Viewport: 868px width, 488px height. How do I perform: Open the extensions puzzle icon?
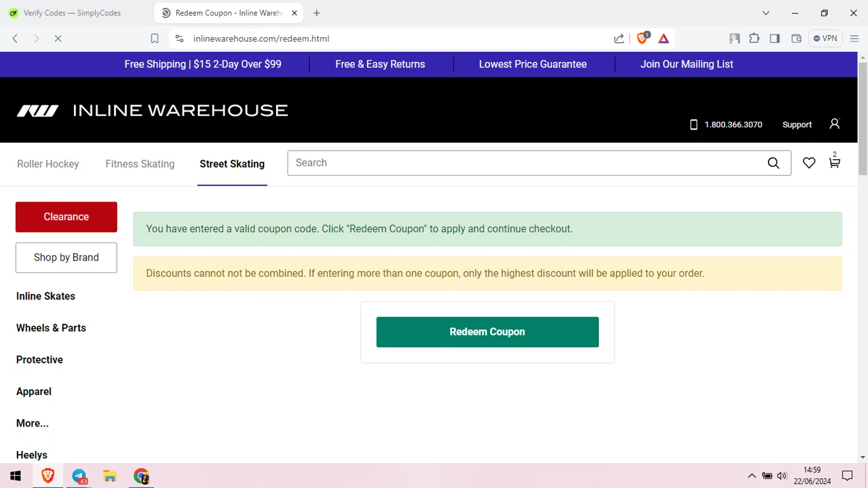754,38
